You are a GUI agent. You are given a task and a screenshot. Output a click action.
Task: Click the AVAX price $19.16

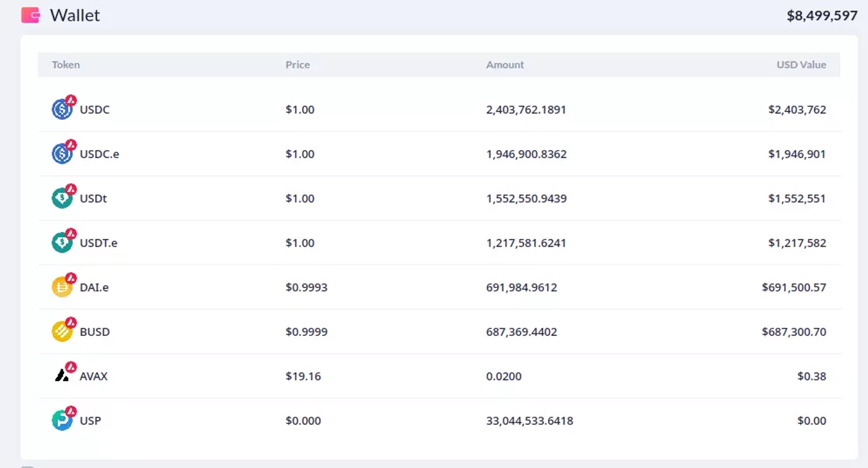pyautogui.click(x=303, y=377)
